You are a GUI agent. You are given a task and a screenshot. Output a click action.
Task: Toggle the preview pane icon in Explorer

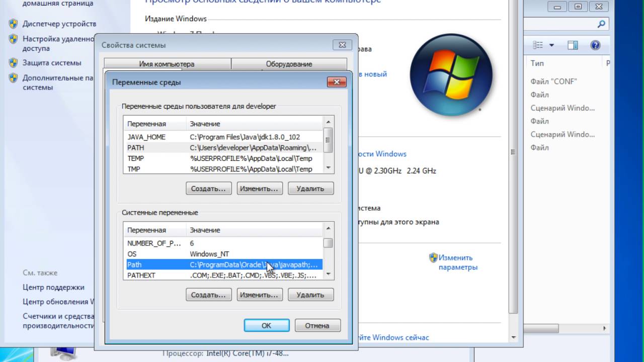coord(573,45)
